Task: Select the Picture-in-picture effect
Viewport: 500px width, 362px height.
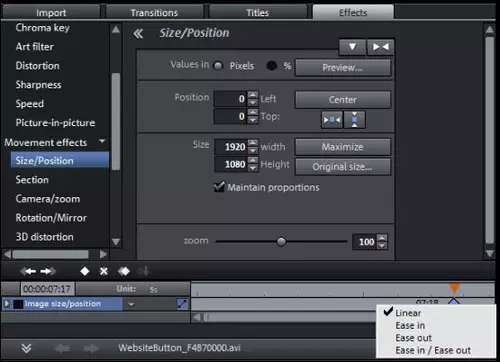Action: click(x=55, y=123)
